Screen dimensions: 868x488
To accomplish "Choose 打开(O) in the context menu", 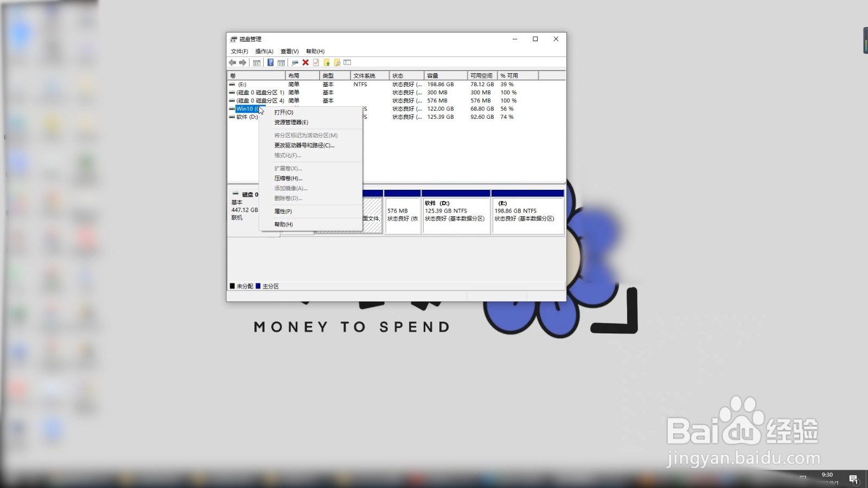I will coord(310,112).
